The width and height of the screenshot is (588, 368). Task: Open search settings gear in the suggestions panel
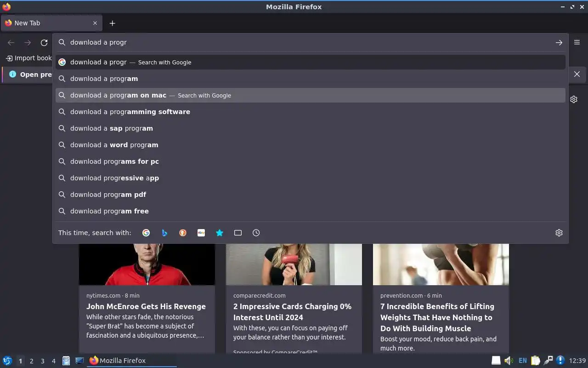[x=559, y=233]
